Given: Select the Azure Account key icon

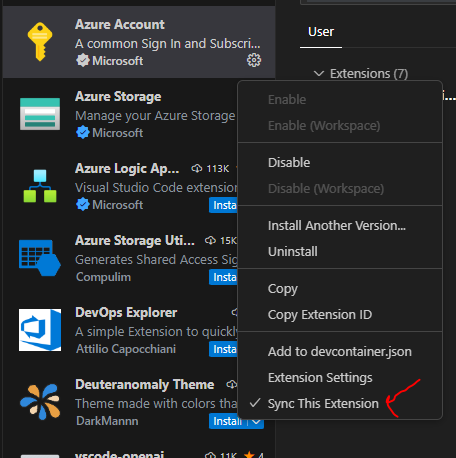Looking at the screenshot, I should (40, 42).
